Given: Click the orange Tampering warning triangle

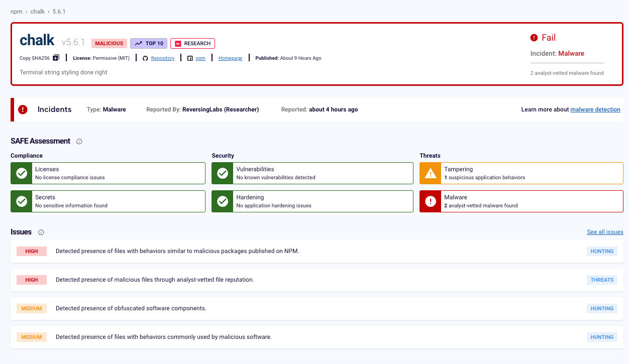Looking at the screenshot, I should pyautogui.click(x=430, y=173).
